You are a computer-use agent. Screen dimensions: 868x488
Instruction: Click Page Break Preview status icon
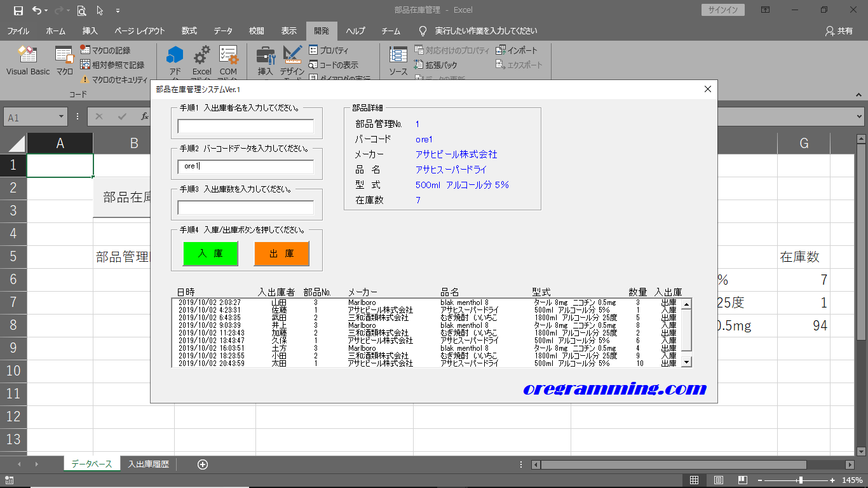[742, 480]
